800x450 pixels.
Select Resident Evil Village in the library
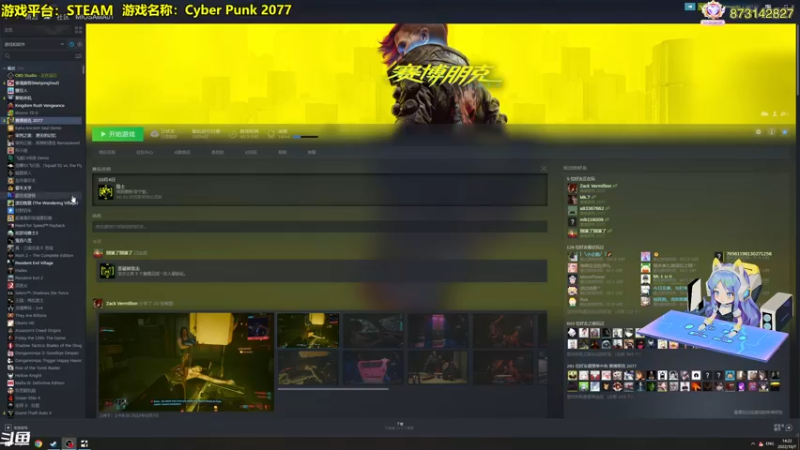pyautogui.click(x=34, y=263)
